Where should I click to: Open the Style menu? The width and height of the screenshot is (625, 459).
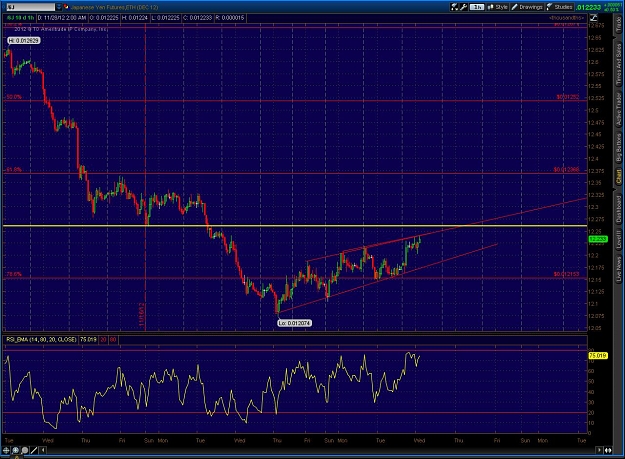(498, 7)
